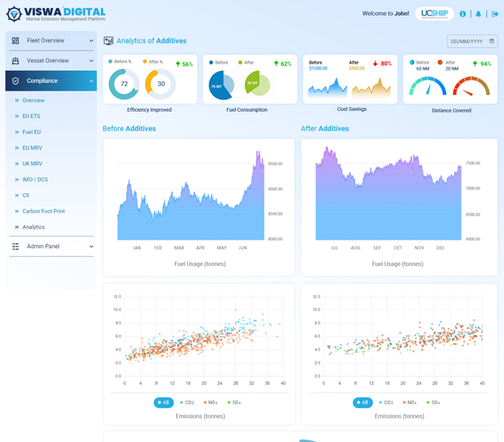This screenshot has width=504, height=442.
Task: Click the Fleet Overview grid icon
Action: (16, 40)
